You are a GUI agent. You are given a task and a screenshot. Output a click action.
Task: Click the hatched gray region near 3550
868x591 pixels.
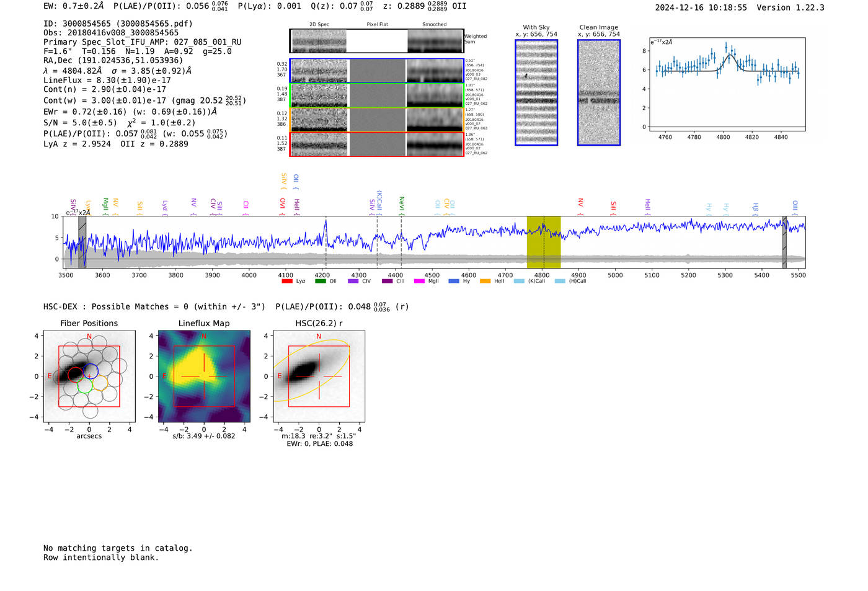click(82, 242)
